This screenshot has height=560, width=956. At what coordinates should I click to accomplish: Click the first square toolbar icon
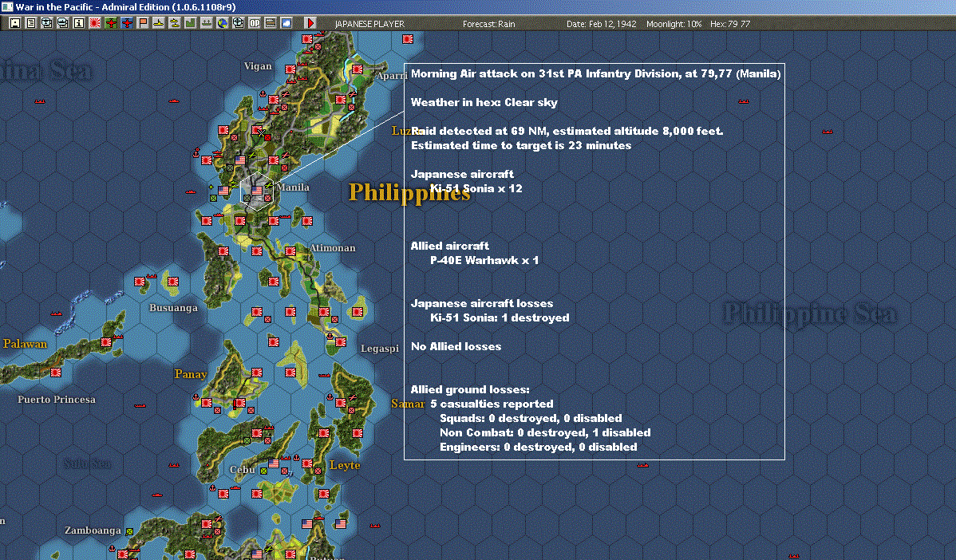click(15, 23)
